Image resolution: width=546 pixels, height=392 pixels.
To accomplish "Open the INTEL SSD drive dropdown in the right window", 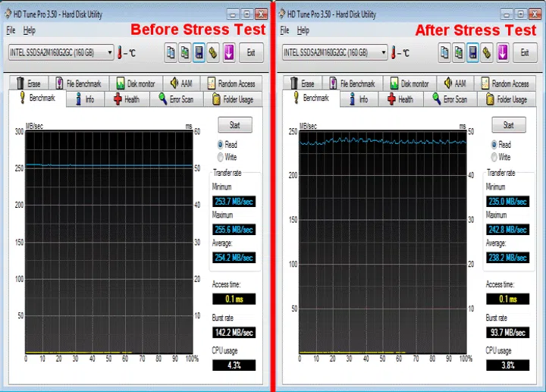I will point(384,52).
